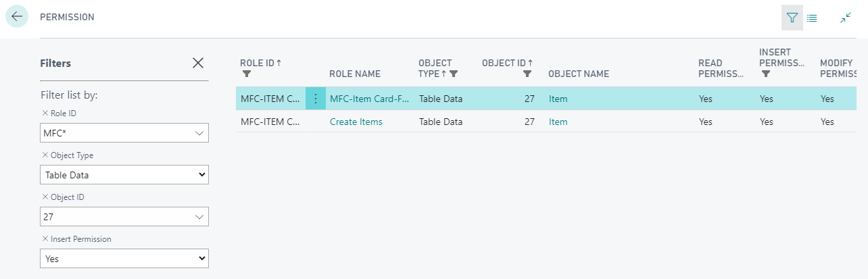Go back with the arrow button
The image size is (868, 279).
[x=17, y=16]
